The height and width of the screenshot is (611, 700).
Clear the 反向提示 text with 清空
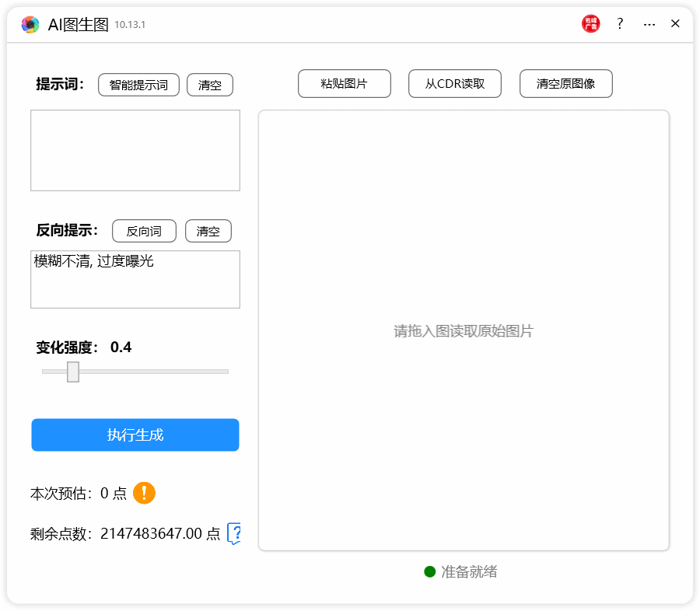[208, 231]
